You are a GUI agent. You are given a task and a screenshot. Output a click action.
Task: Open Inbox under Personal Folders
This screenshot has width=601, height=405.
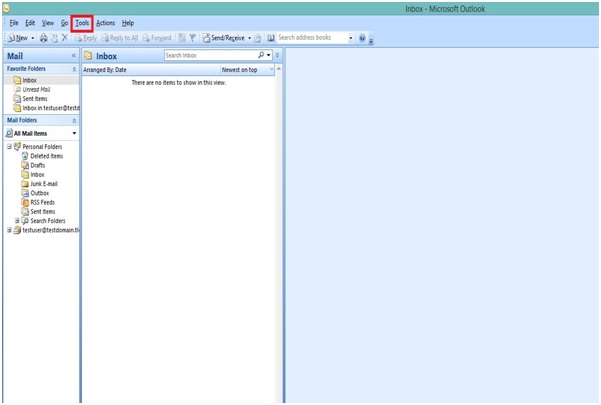tap(33, 174)
